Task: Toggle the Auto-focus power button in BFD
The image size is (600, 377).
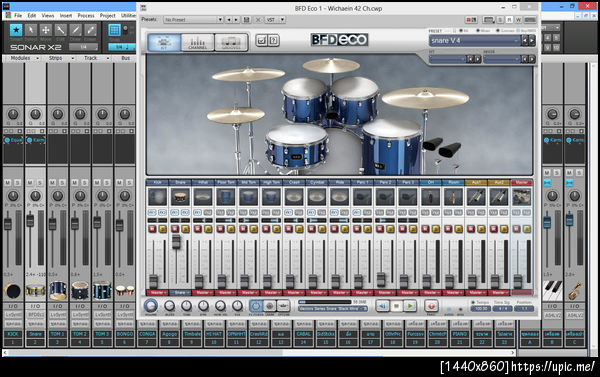Action: (256, 306)
